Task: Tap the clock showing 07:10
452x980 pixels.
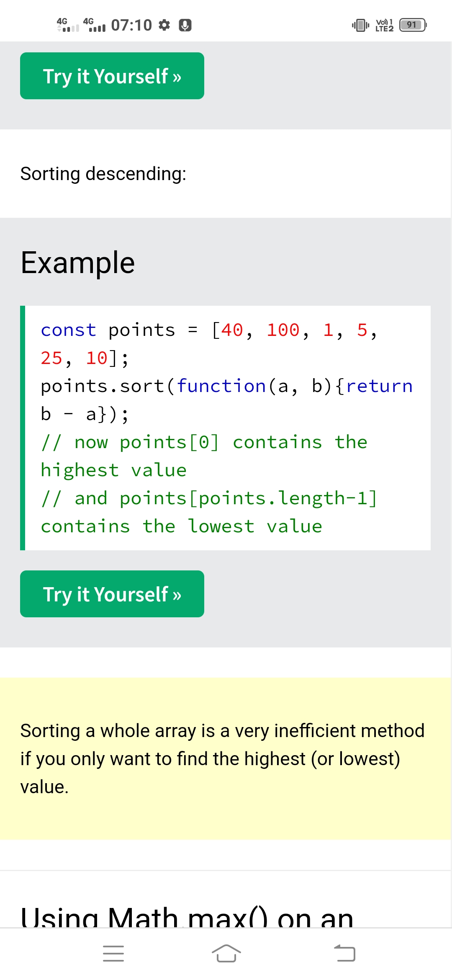Action: pos(131,25)
